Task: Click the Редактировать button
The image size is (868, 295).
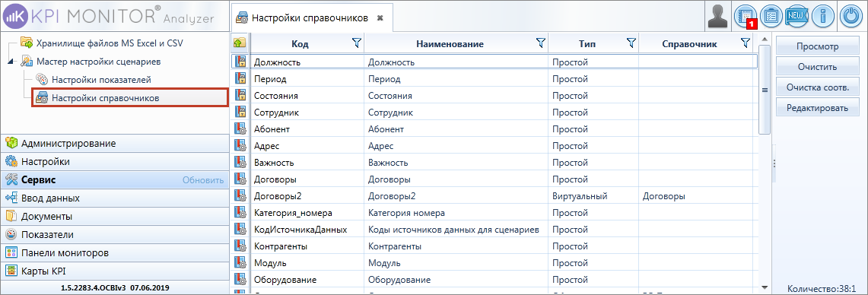Action: (x=817, y=108)
